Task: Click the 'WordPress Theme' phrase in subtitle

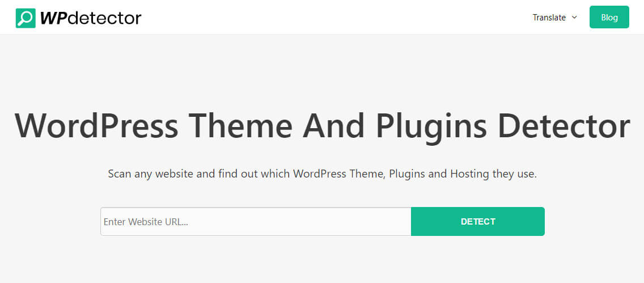Action: pyautogui.click(x=339, y=174)
